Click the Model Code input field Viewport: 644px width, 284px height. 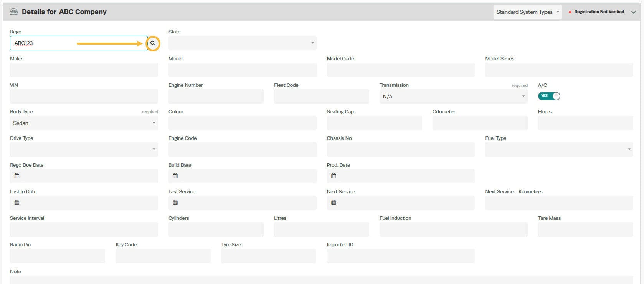401,70
